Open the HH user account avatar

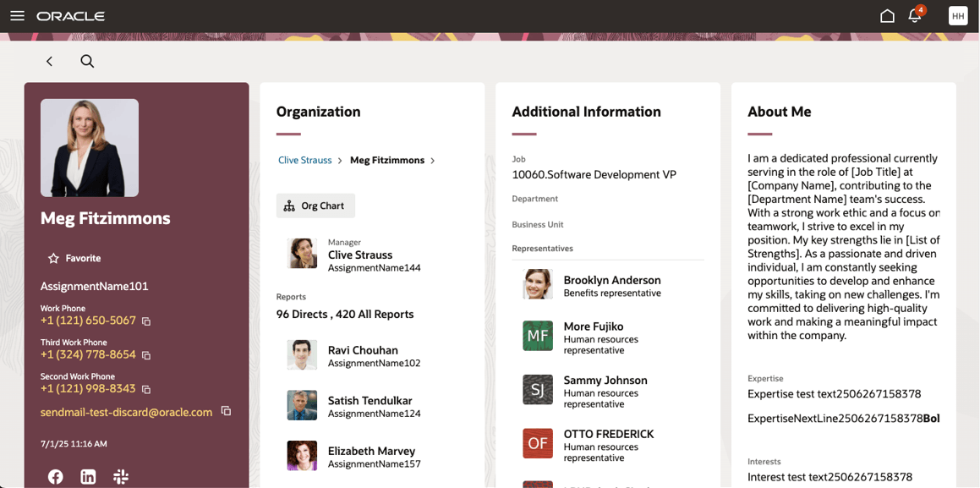958,15
